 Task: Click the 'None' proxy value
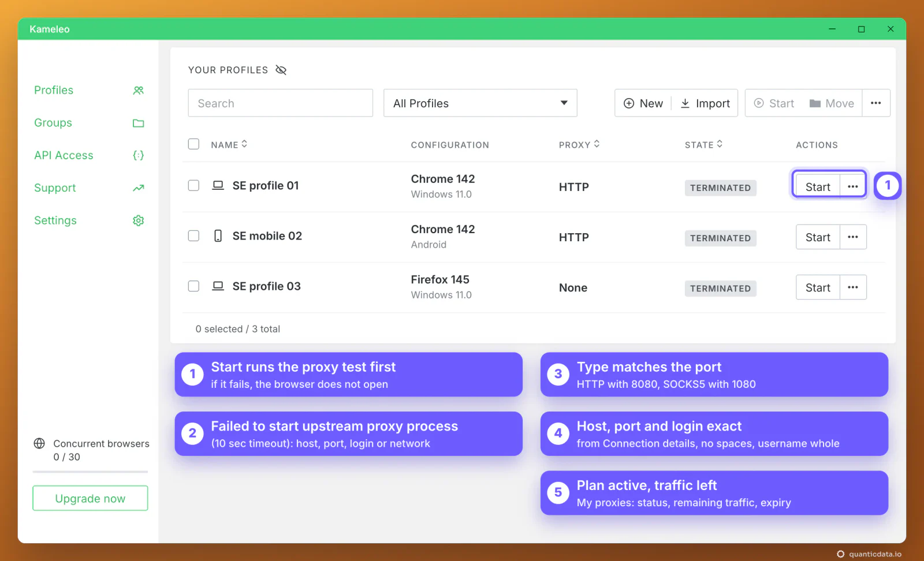pos(573,287)
